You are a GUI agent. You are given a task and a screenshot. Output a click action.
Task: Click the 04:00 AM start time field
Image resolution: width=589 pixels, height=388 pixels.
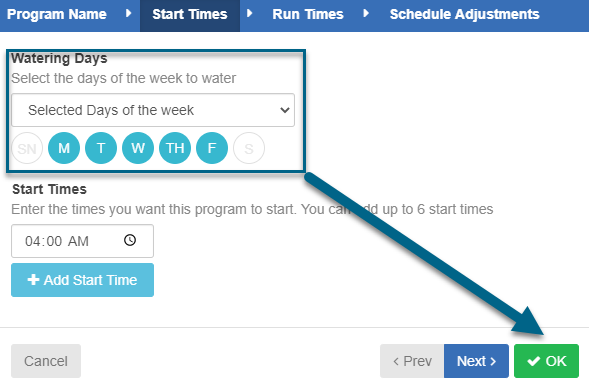(x=82, y=241)
